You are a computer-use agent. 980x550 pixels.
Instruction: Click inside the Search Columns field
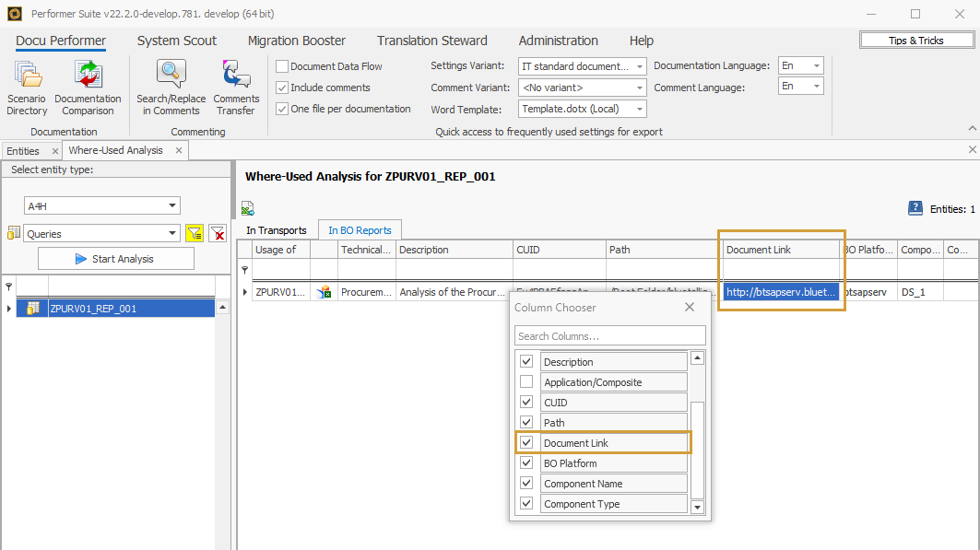[x=609, y=335]
